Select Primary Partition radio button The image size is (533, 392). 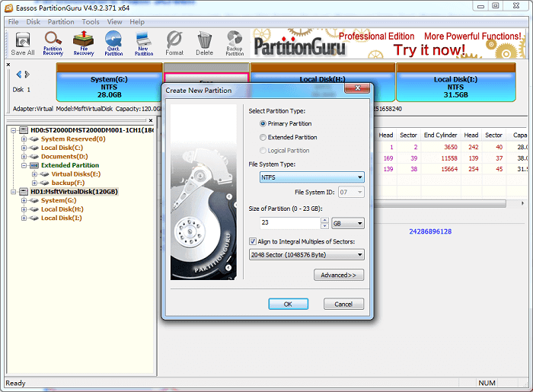tap(263, 123)
